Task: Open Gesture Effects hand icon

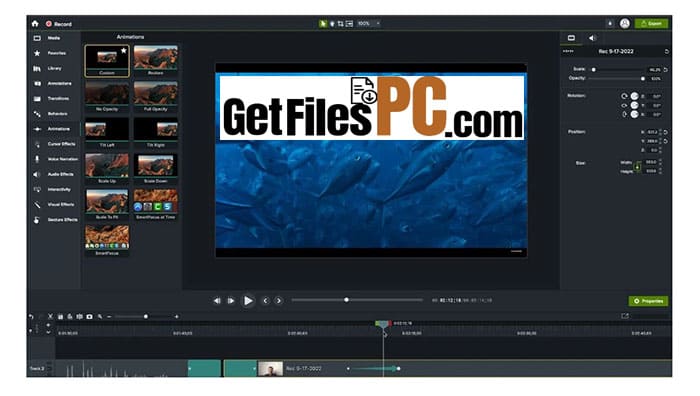Action: [37, 220]
